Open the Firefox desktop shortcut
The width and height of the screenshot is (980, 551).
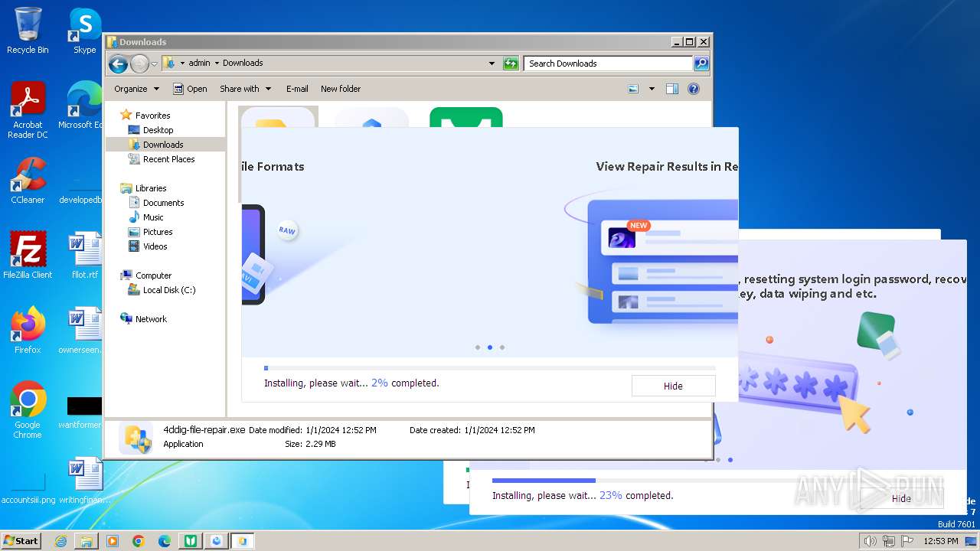click(28, 331)
